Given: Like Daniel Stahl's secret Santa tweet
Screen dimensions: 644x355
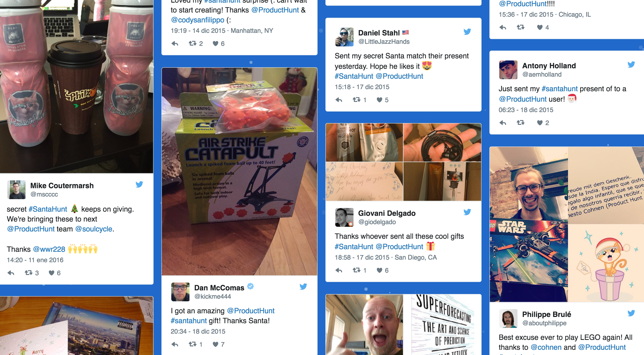Looking at the screenshot, I should pyautogui.click(x=380, y=100).
